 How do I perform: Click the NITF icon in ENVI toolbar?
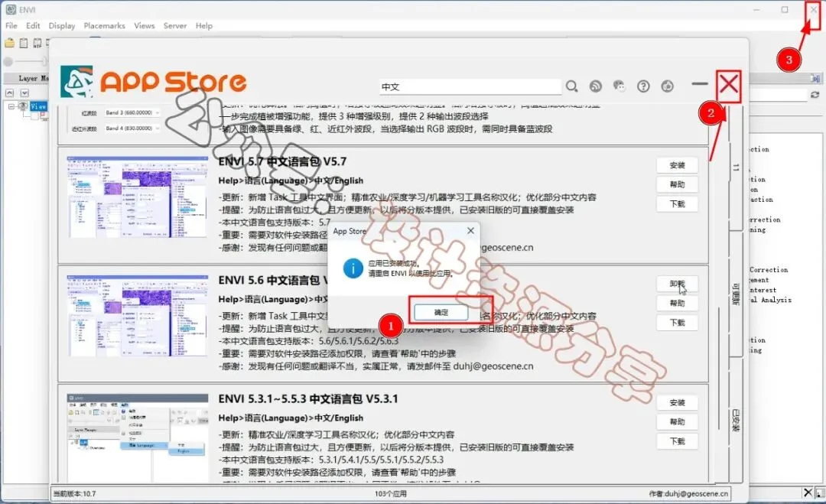click(x=37, y=43)
